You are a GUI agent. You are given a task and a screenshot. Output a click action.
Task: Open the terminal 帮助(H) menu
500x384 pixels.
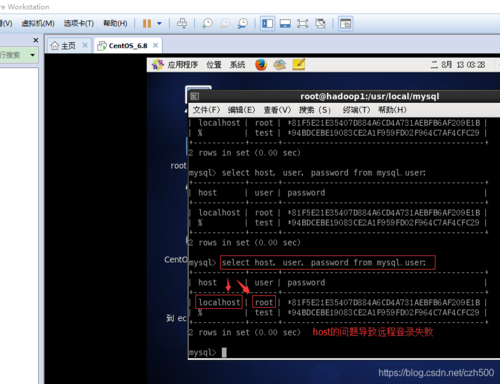[392, 110]
